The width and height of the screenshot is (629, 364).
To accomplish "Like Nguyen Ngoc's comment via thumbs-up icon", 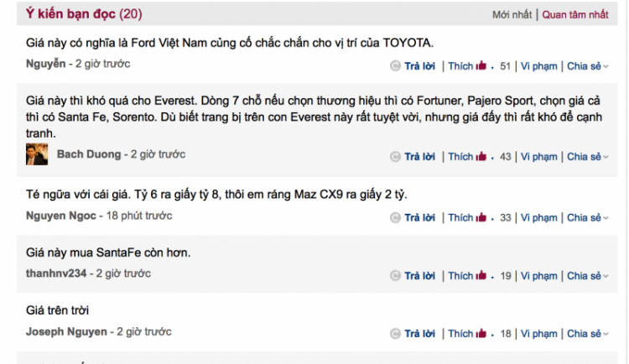I will pos(481,217).
